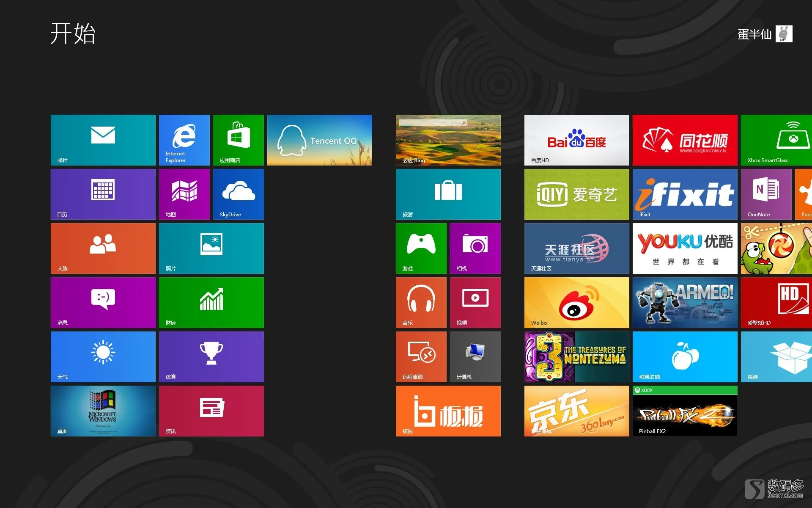Open the Baidu HD (百度HD) tile
Screen dimensions: 812x508
[577, 140]
